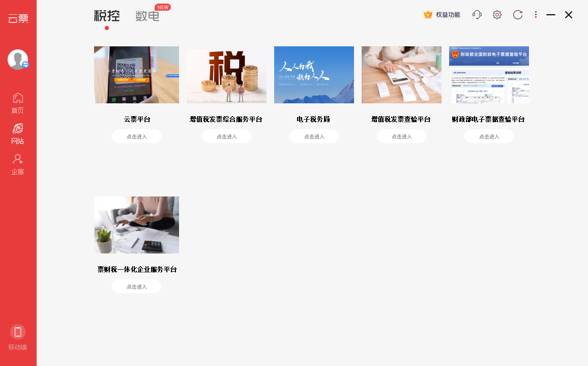Click 点击进入 under 增值税发票查验平台
Image resolution: width=588 pixels, height=366 pixels.
[402, 136]
